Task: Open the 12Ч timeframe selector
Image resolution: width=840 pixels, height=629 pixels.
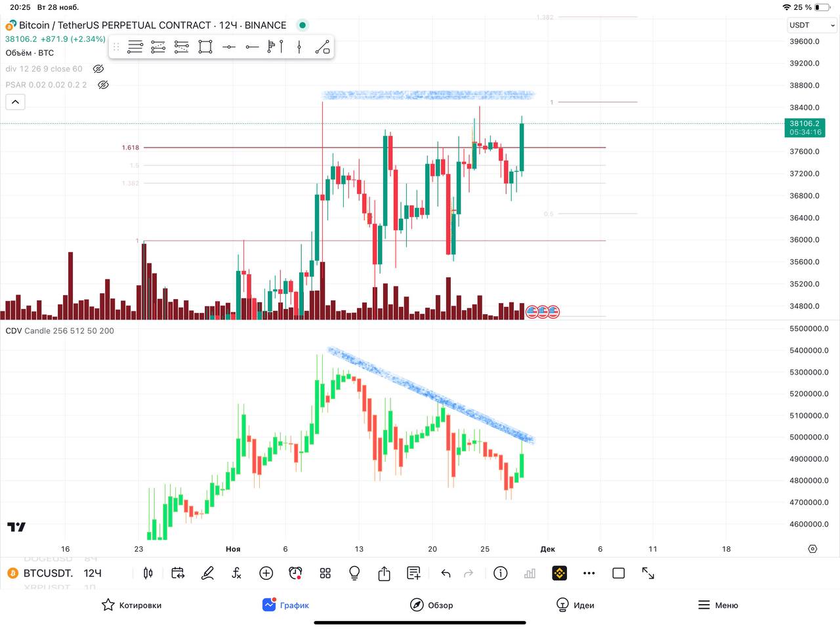Action: 93,573
